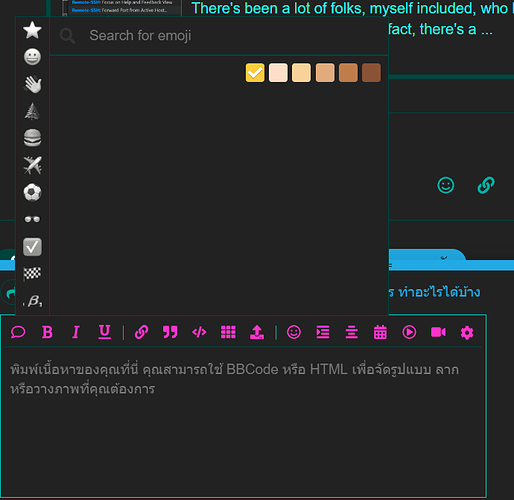Open editor options gear icon
This screenshot has height=500, width=514.
(x=467, y=332)
